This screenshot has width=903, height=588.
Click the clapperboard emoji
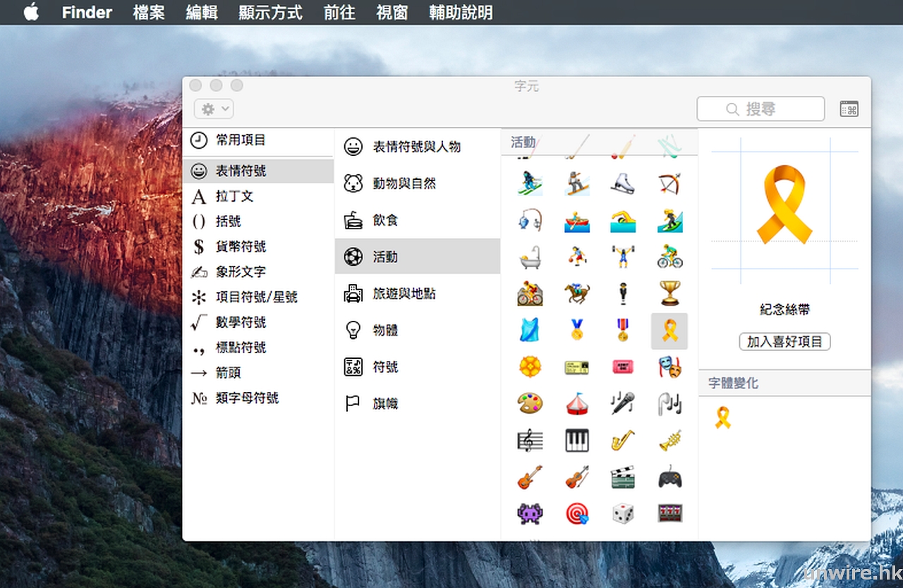622,477
